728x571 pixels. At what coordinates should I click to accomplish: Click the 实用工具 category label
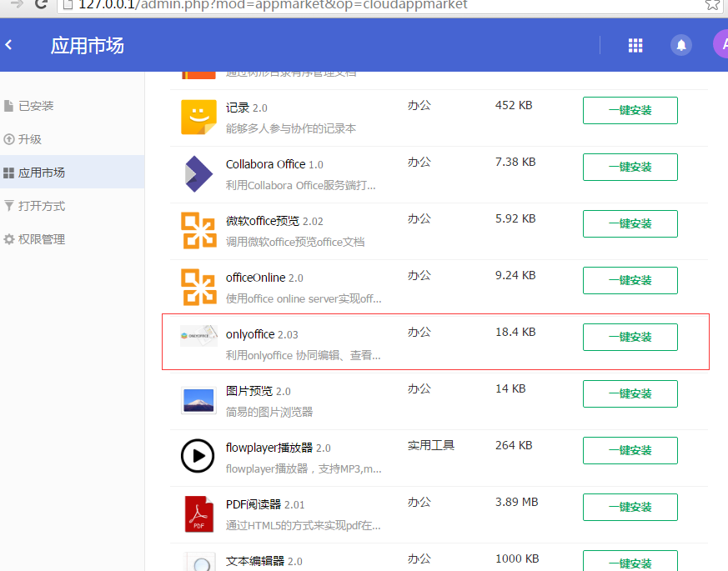[431, 445]
